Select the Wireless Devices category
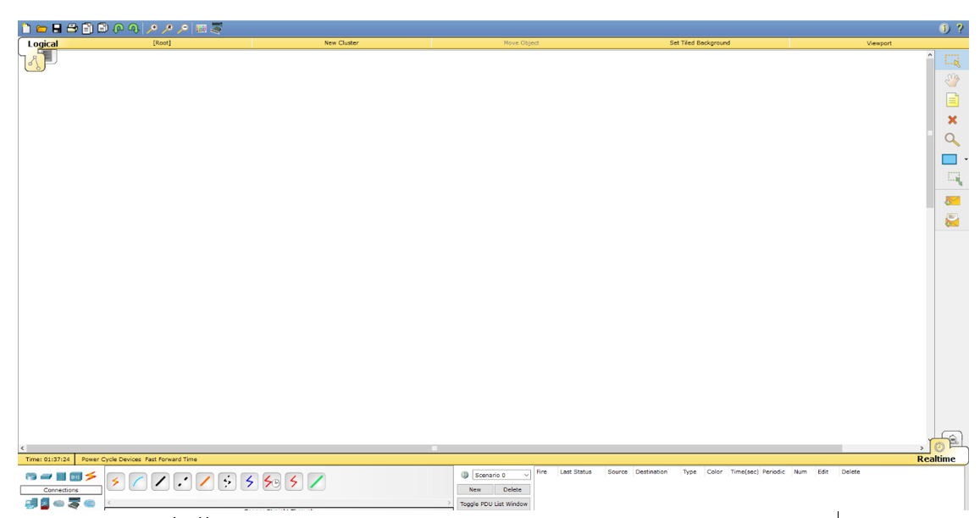 pos(75,476)
